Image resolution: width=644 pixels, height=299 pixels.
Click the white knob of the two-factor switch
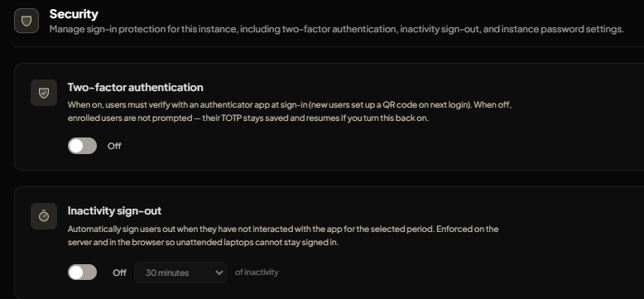pyautogui.click(x=76, y=146)
